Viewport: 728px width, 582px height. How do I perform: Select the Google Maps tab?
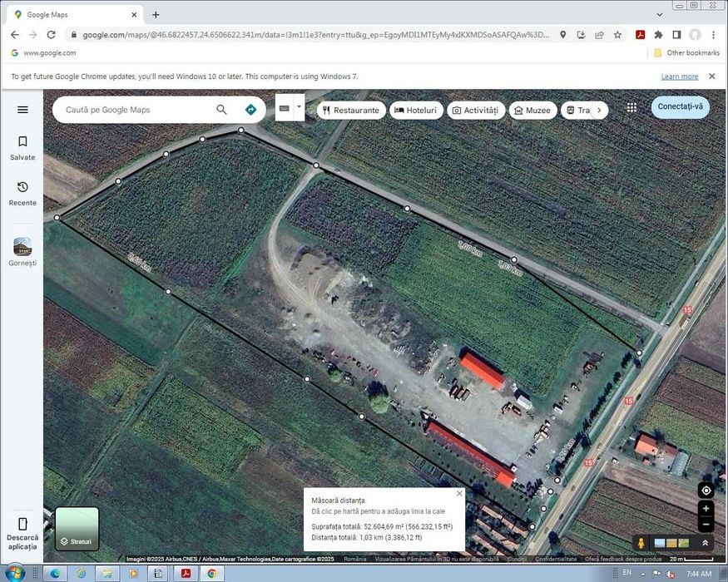pos(76,15)
